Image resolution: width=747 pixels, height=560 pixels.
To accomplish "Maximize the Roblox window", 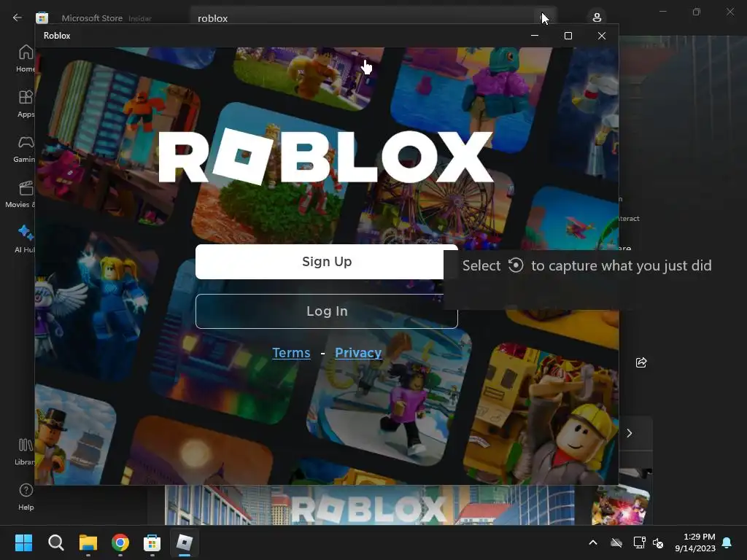I will 568,36.
